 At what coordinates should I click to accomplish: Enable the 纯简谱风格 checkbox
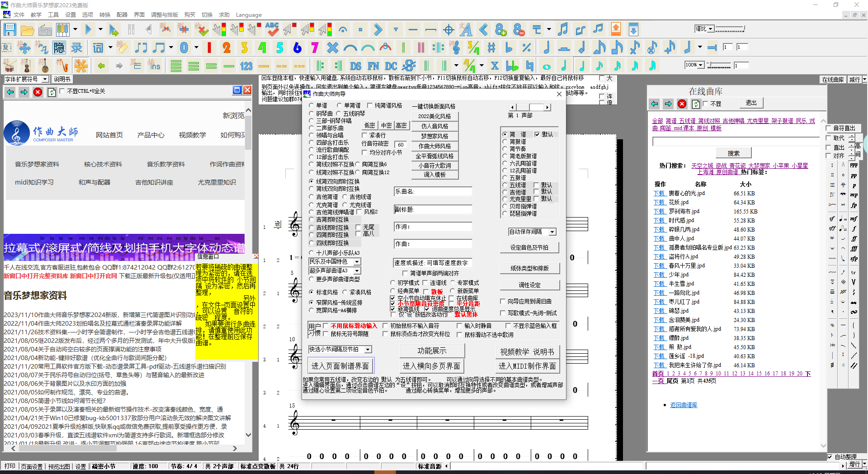point(370,105)
